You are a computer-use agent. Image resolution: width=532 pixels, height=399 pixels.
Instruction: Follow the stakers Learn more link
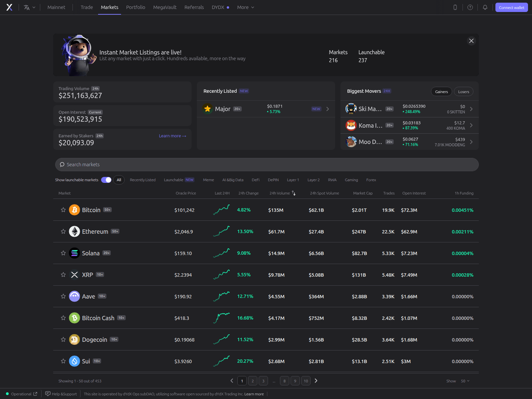pos(173,136)
